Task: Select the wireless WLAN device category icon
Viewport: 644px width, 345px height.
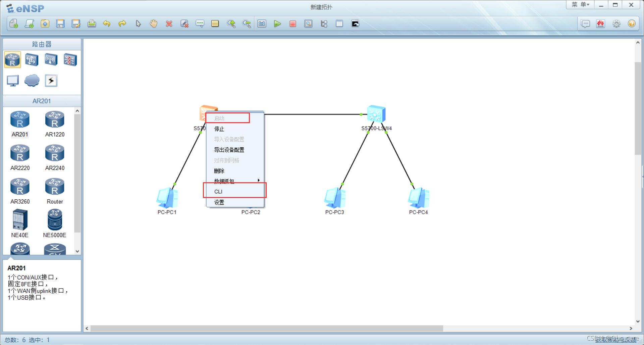Action: (51, 60)
